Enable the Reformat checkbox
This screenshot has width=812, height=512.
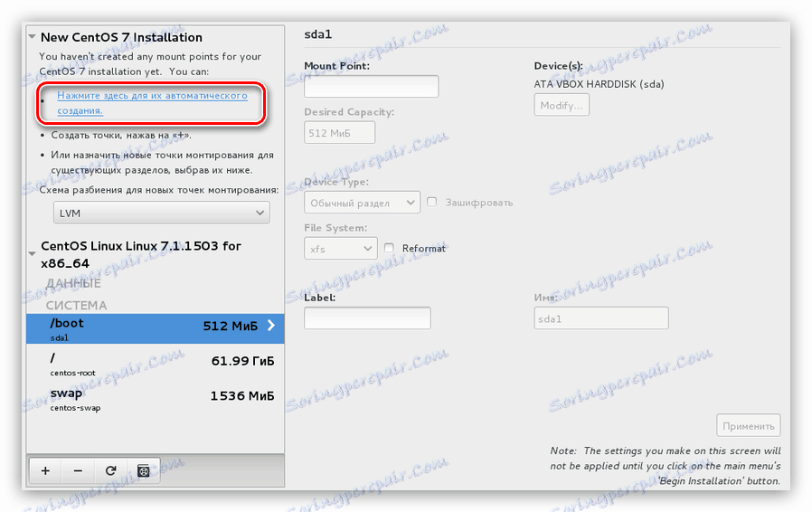click(389, 248)
